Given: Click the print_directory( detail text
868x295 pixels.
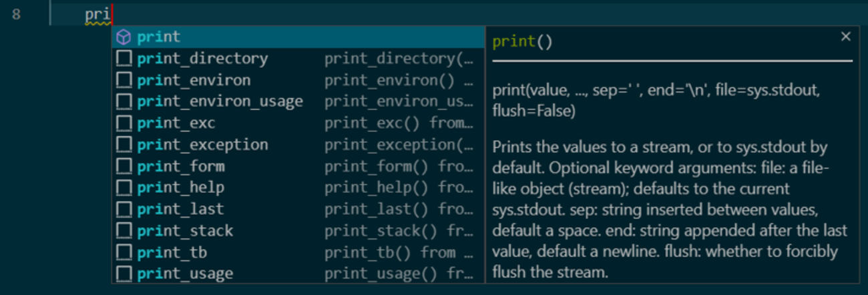Looking at the screenshot, I should (x=399, y=59).
